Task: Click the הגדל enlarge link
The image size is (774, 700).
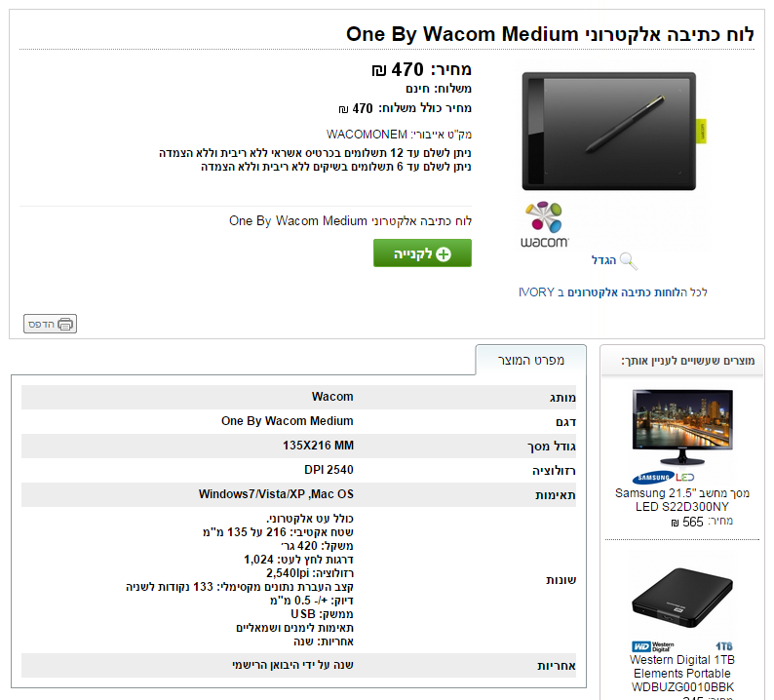Action: click(x=604, y=260)
